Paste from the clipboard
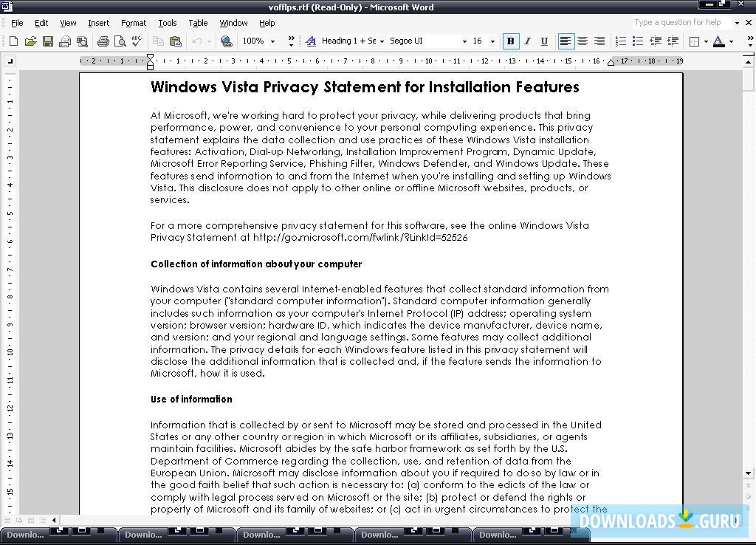Image resolution: width=756 pixels, height=545 pixels. pos(176,41)
